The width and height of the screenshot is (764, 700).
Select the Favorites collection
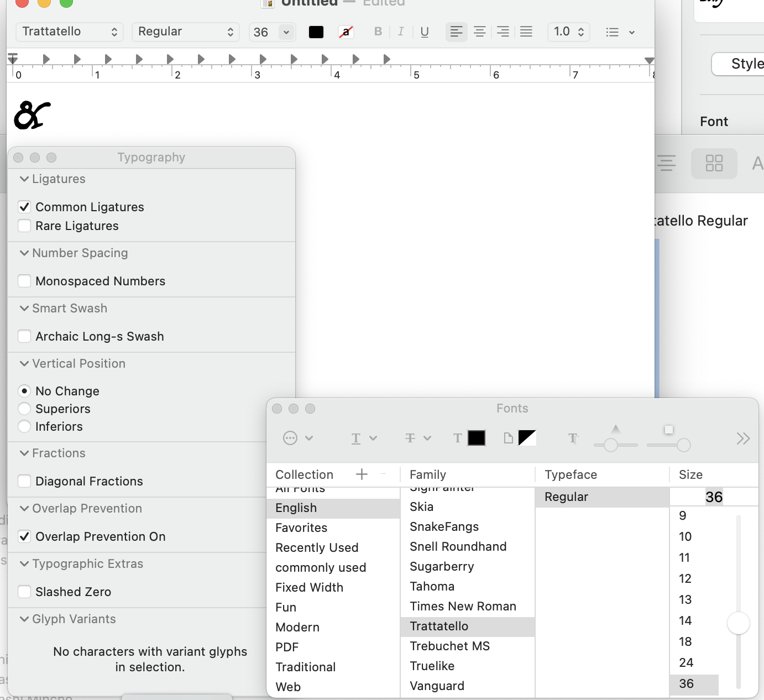(x=333, y=527)
